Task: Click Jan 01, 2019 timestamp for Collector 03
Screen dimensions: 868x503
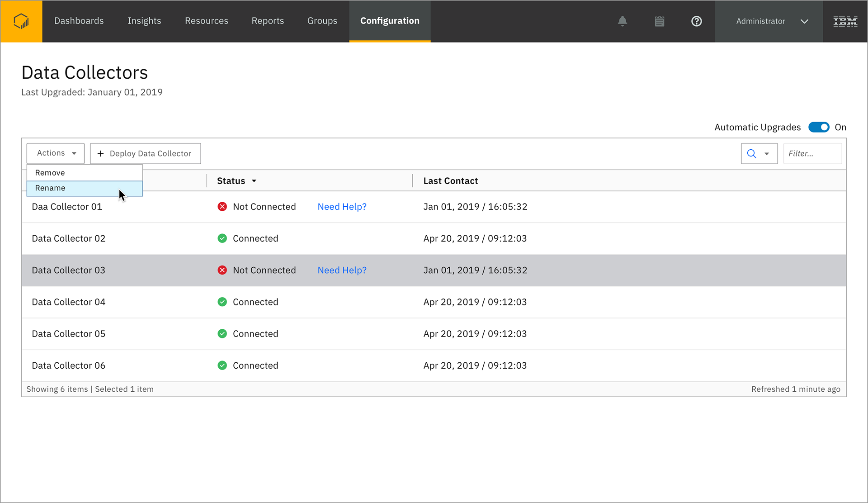Action: [x=475, y=270]
